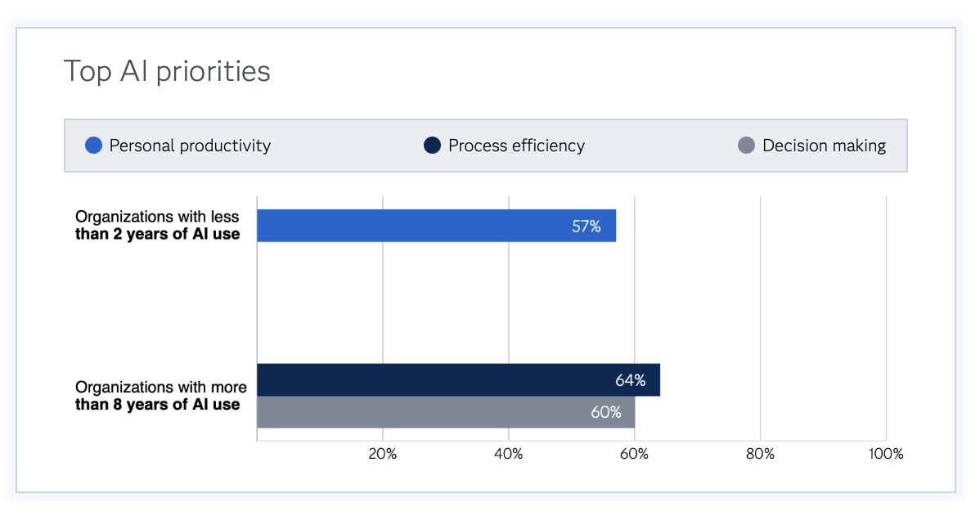Image resolution: width=980 pixels, height=525 pixels.
Task: Select the Personal productivity legend label
Action: click(x=190, y=146)
